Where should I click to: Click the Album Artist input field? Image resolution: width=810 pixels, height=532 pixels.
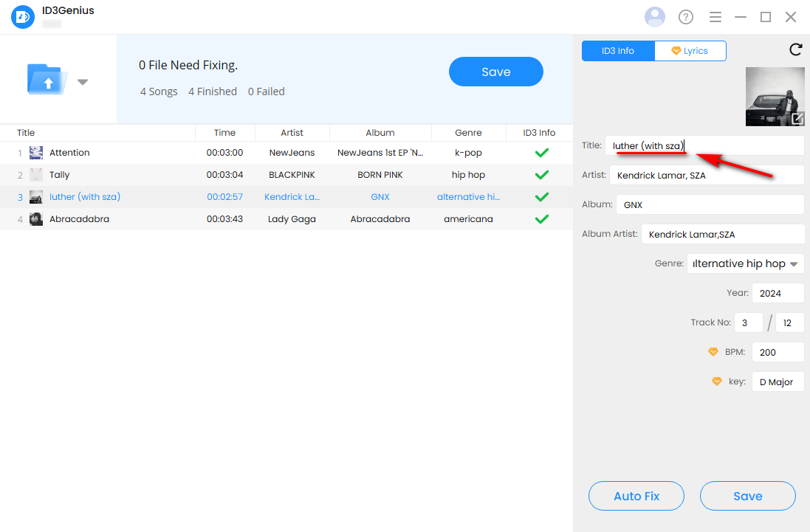point(723,234)
